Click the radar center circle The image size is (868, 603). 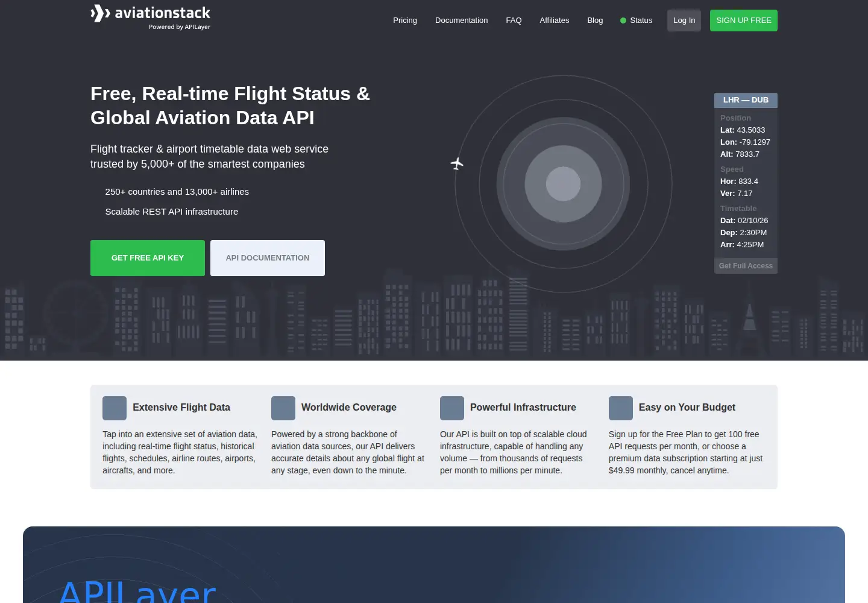click(563, 184)
